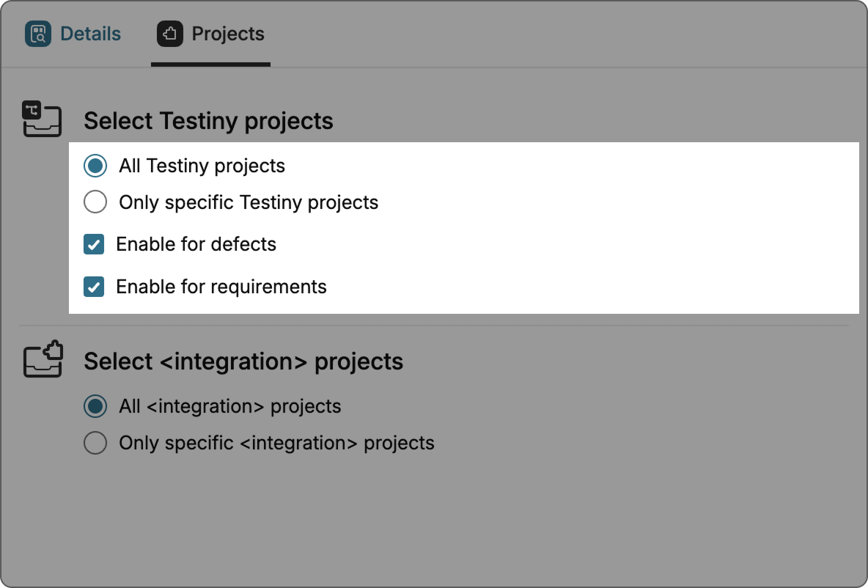The width and height of the screenshot is (868, 588).
Task: Click the Select <integration> projects heading
Action: tap(243, 361)
